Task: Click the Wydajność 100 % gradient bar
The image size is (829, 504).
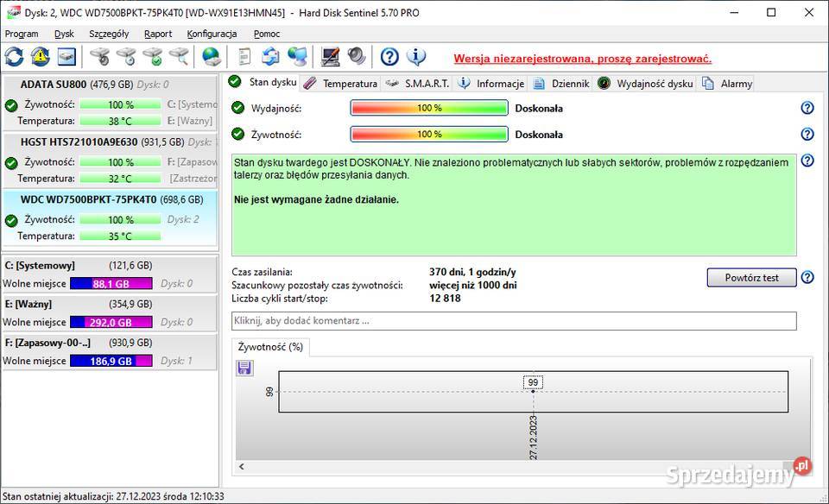Action: (429, 108)
